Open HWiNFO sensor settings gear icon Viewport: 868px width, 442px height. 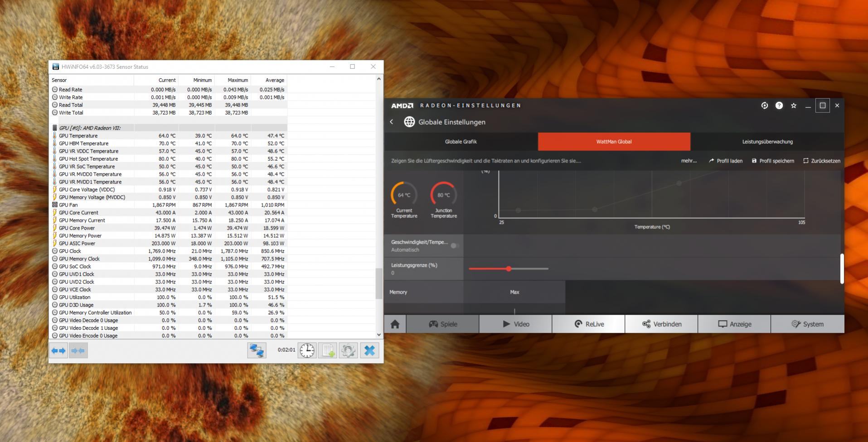pyautogui.click(x=348, y=351)
